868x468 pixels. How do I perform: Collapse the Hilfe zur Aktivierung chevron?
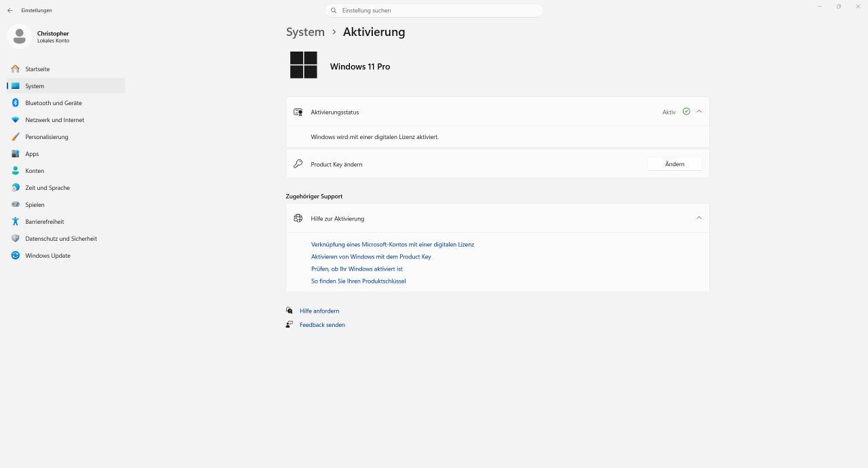(x=699, y=218)
